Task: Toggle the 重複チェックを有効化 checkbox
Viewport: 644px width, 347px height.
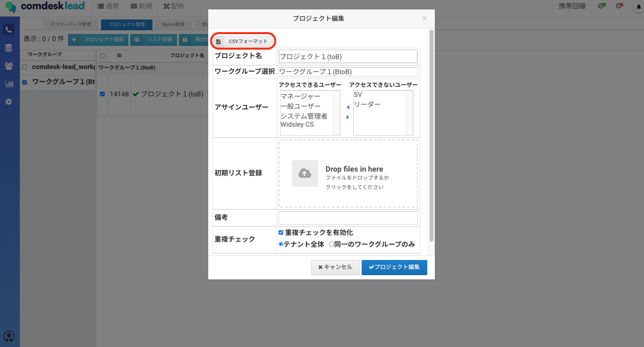Action: point(281,233)
